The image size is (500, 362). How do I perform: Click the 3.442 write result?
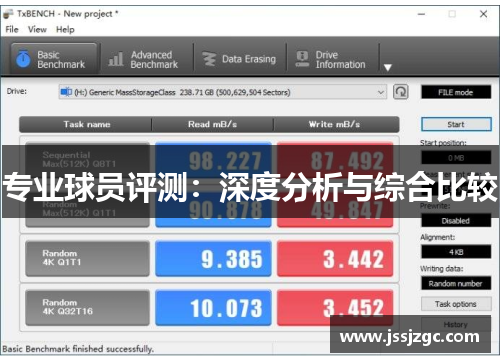(x=335, y=259)
